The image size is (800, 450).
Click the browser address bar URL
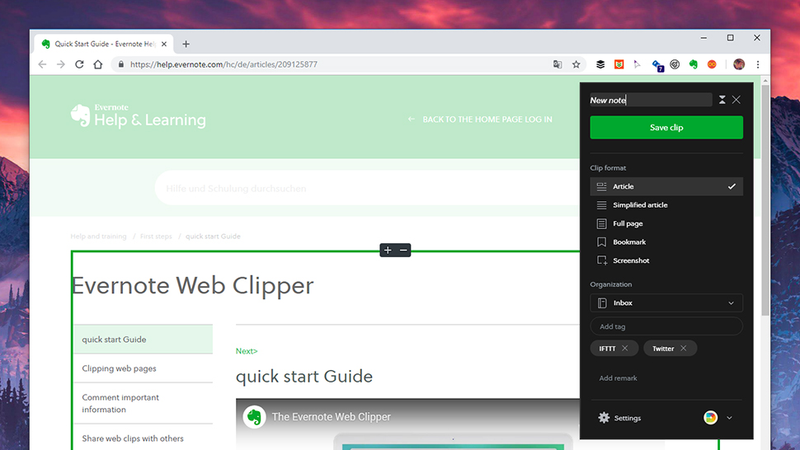(x=223, y=64)
